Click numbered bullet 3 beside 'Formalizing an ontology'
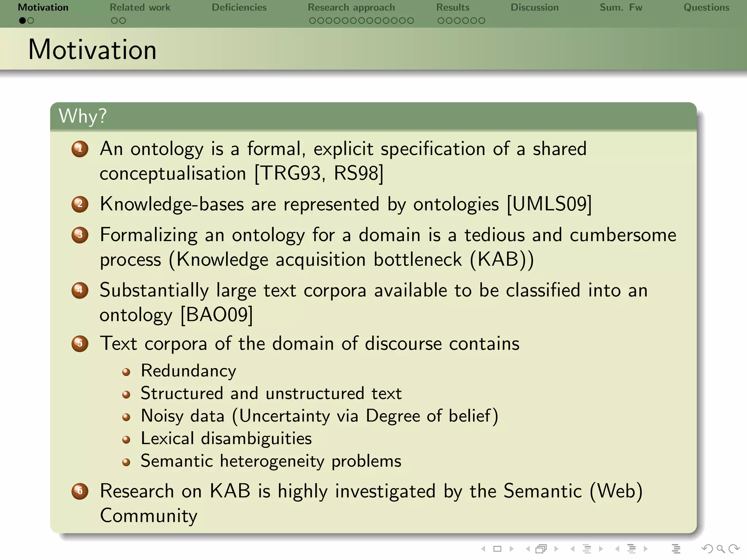 coord(80,235)
